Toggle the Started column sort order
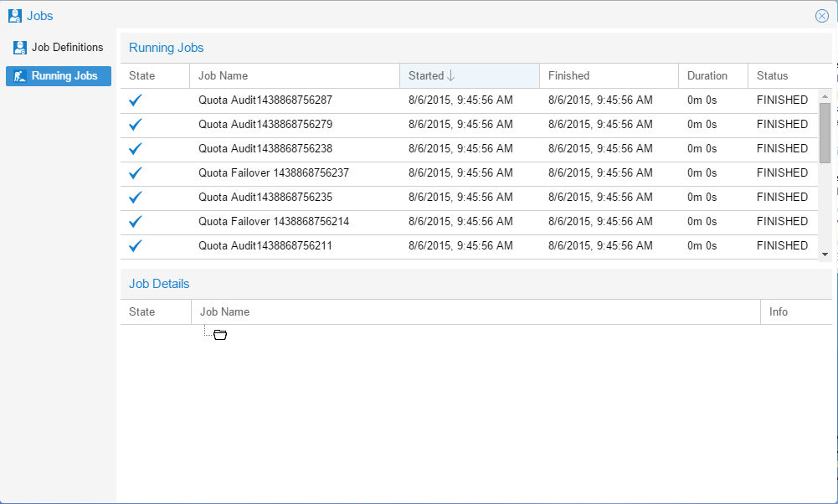This screenshot has width=838, height=504. tap(470, 76)
